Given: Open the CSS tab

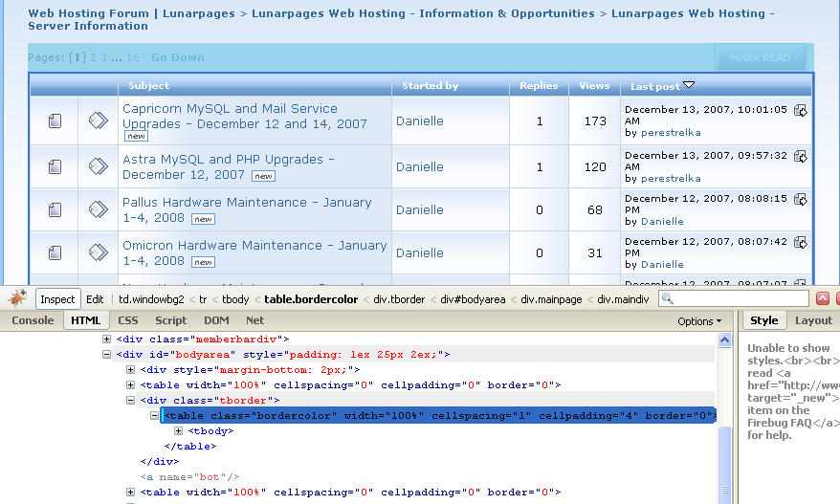Looking at the screenshot, I should [128, 320].
